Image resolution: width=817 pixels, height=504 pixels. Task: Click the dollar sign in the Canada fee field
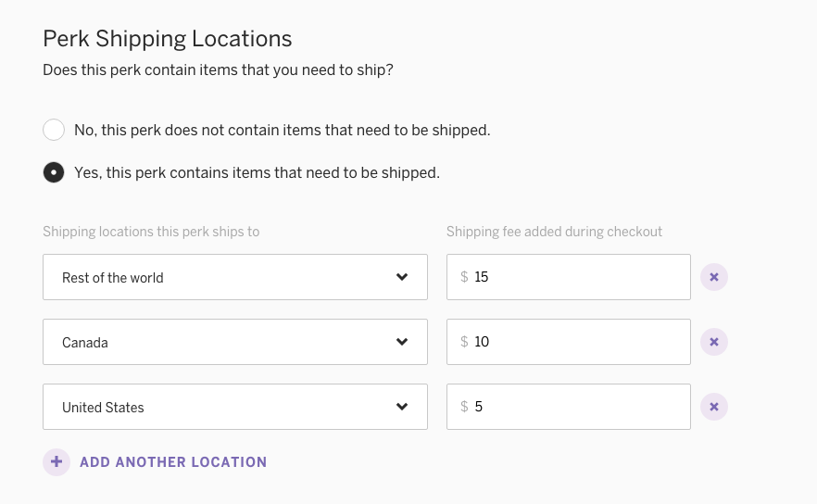(x=464, y=342)
